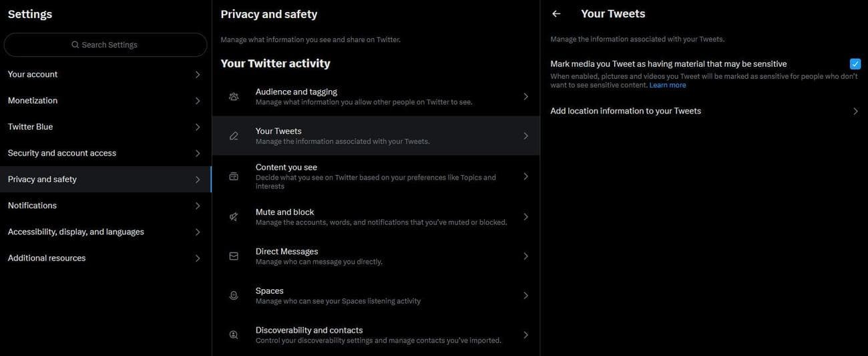The image size is (868, 356).
Task: Open Monetization settings section
Action: tap(33, 101)
